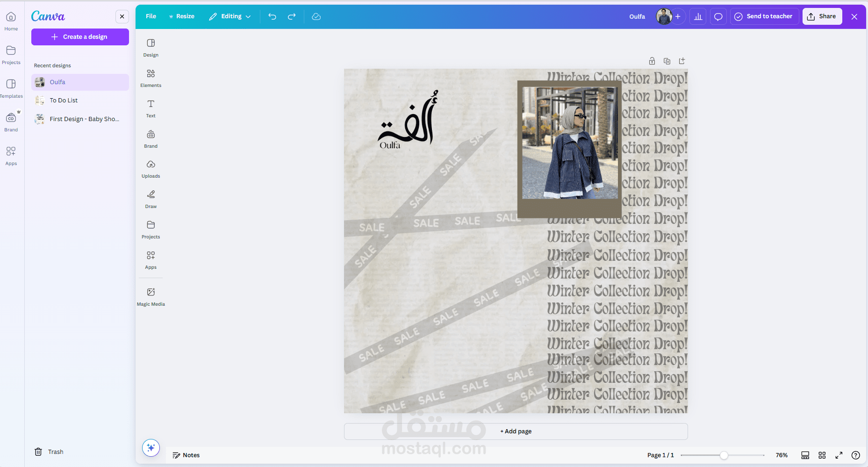
Task: Click the redo arrow
Action: [292, 16]
